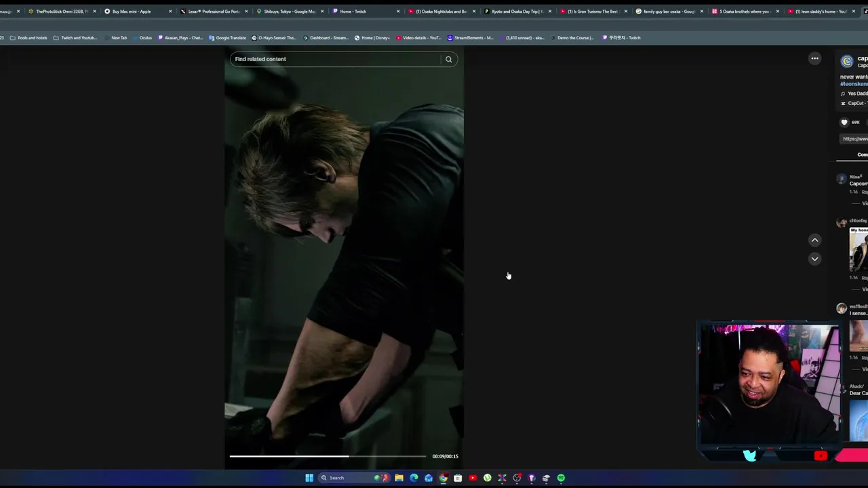Open New Tab bookmark
Viewport: 868px width, 488px height.
click(x=115, y=38)
